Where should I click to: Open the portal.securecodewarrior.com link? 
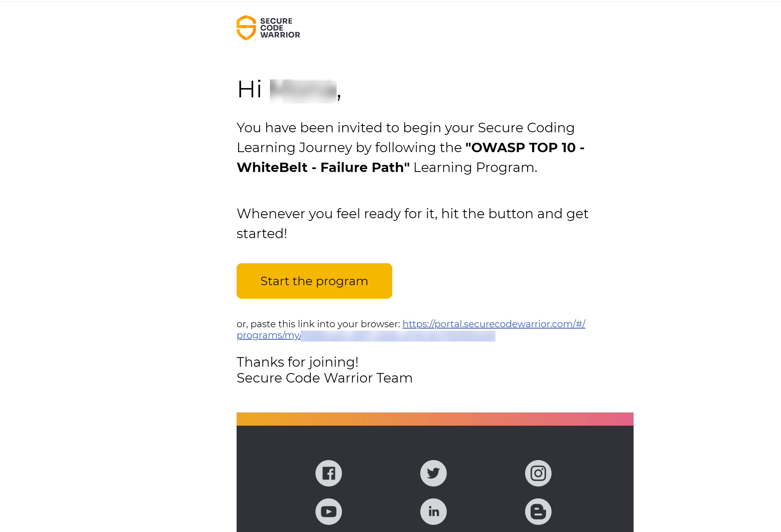click(x=494, y=324)
